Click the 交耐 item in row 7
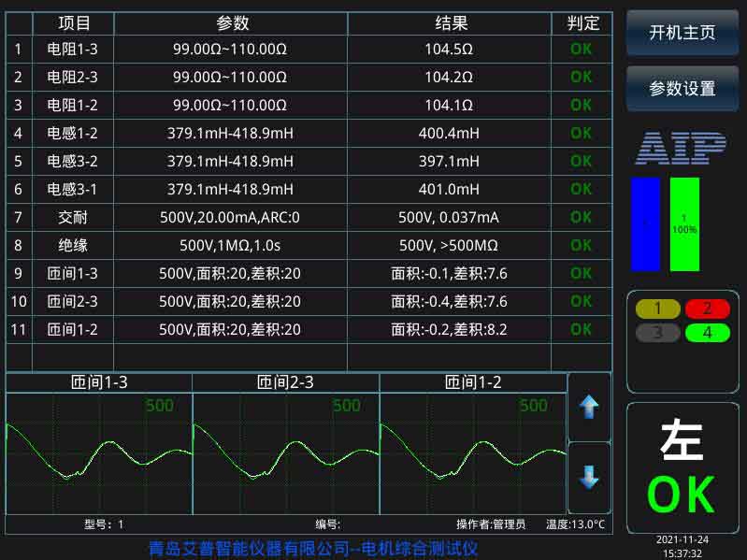Image resolution: width=747 pixels, height=560 pixels. pyautogui.click(x=73, y=218)
